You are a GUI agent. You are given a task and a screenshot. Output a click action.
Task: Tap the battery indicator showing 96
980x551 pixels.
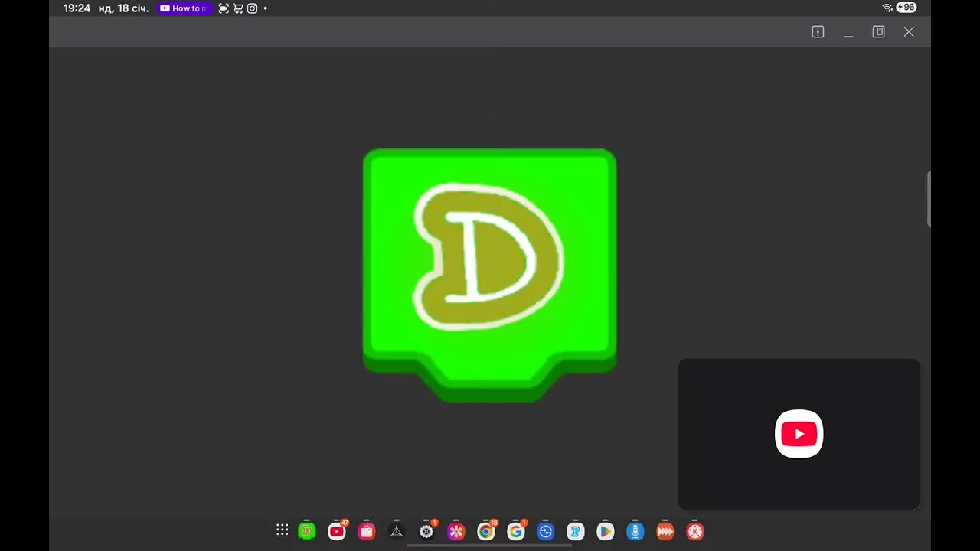[906, 8]
